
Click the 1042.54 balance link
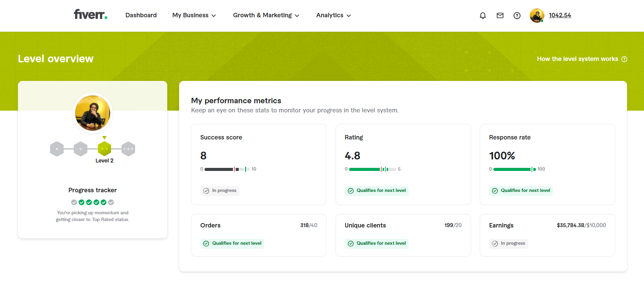[x=560, y=15]
